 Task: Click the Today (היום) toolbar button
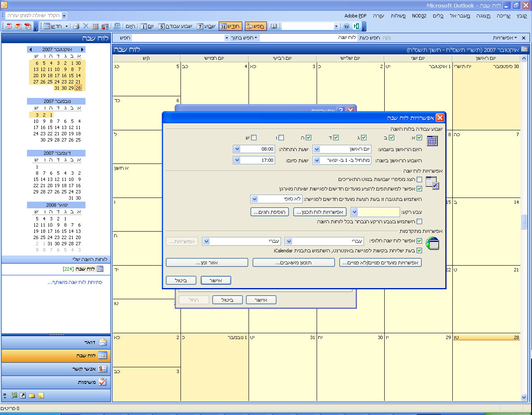point(130,26)
